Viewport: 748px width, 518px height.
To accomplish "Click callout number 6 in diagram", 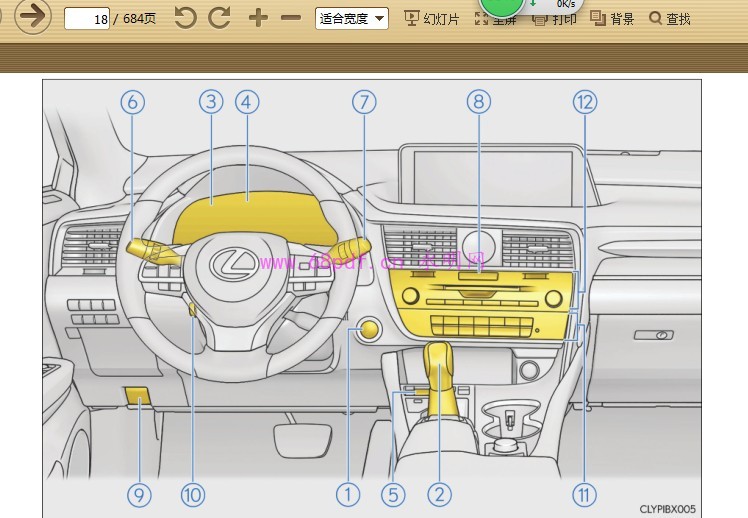I will pos(133,101).
